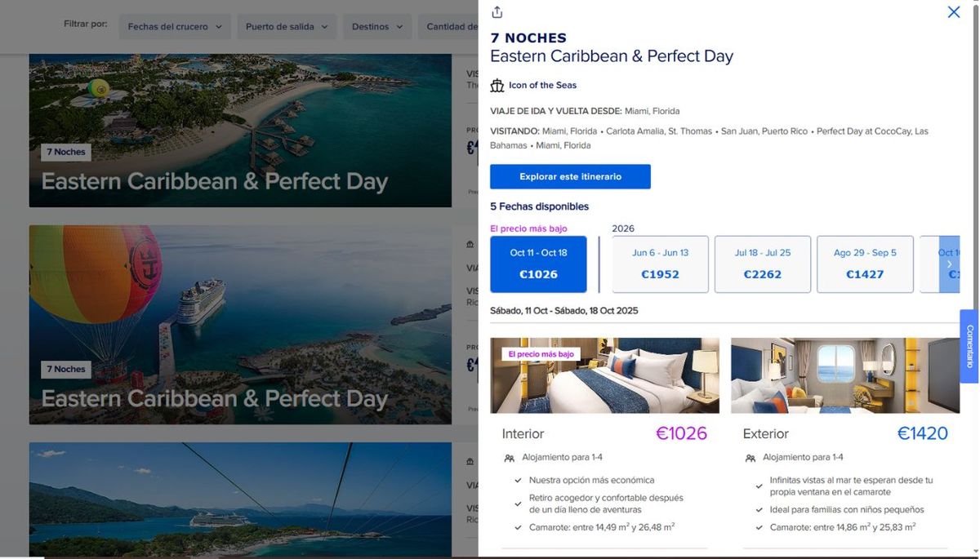Open the Comentario feedback side tab
Viewport: 980px width, 559px height.
tap(969, 346)
